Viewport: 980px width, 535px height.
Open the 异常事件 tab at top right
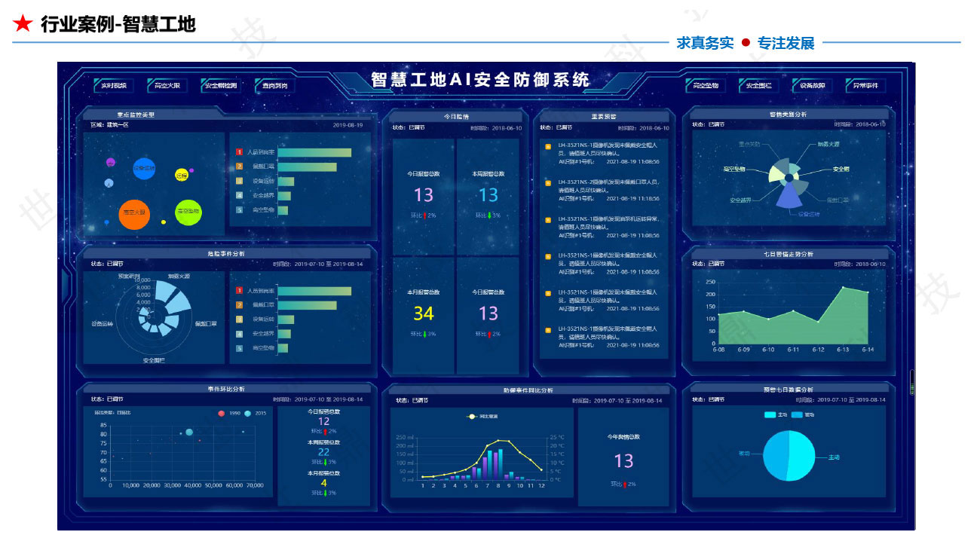click(865, 86)
